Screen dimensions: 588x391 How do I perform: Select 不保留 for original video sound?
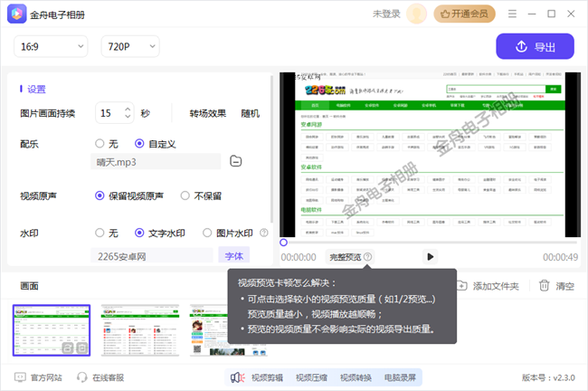(186, 195)
